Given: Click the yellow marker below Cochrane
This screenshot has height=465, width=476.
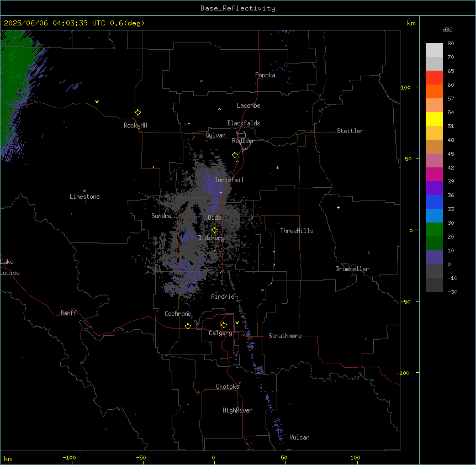Looking at the screenshot, I should point(188,326).
